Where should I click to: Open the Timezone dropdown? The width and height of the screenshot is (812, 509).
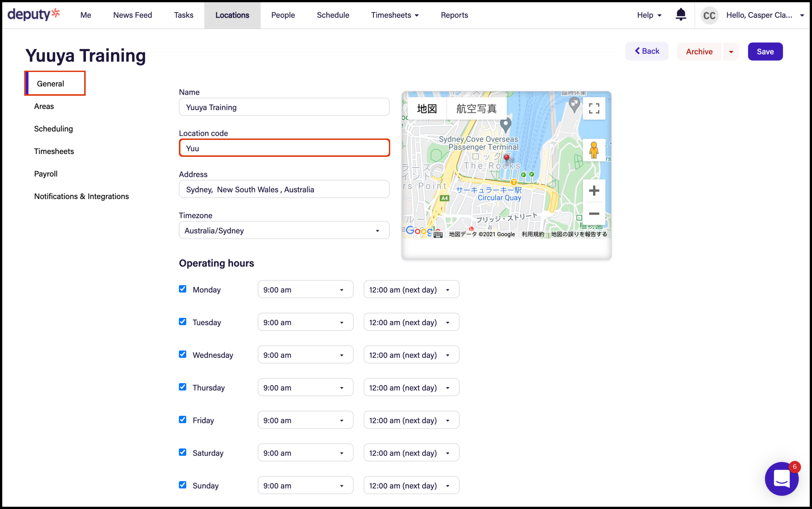point(284,231)
